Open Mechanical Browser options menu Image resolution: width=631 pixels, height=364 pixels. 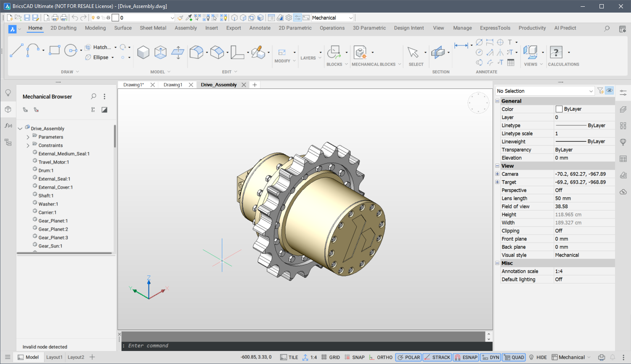pos(104,96)
